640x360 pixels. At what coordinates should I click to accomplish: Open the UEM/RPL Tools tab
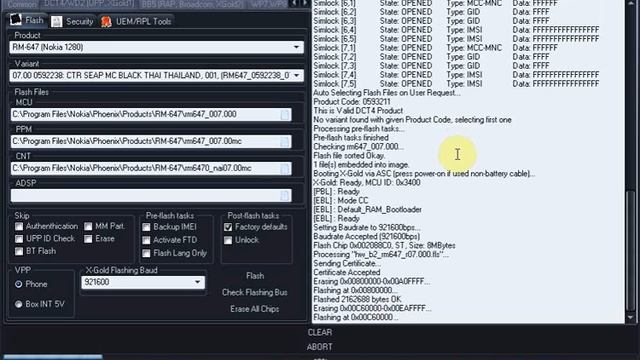(137, 21)
